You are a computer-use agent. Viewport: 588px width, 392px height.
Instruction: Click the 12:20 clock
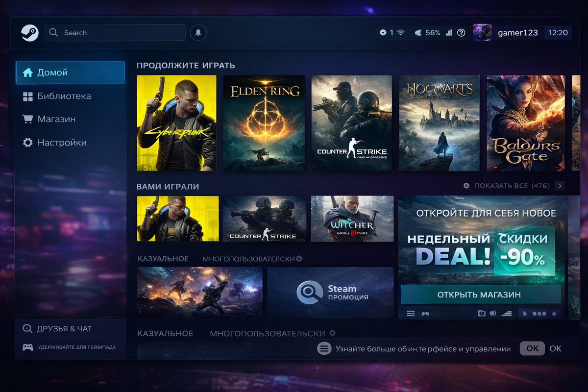click(x=558, y=33)
